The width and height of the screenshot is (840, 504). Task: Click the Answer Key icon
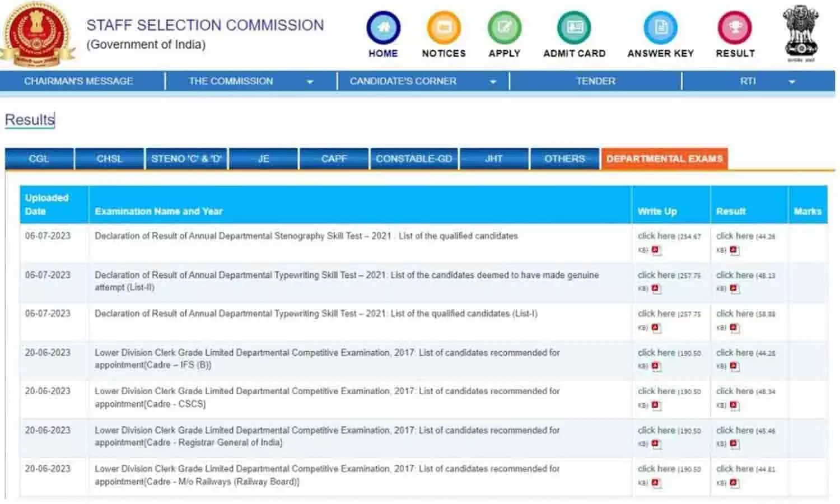660,28
